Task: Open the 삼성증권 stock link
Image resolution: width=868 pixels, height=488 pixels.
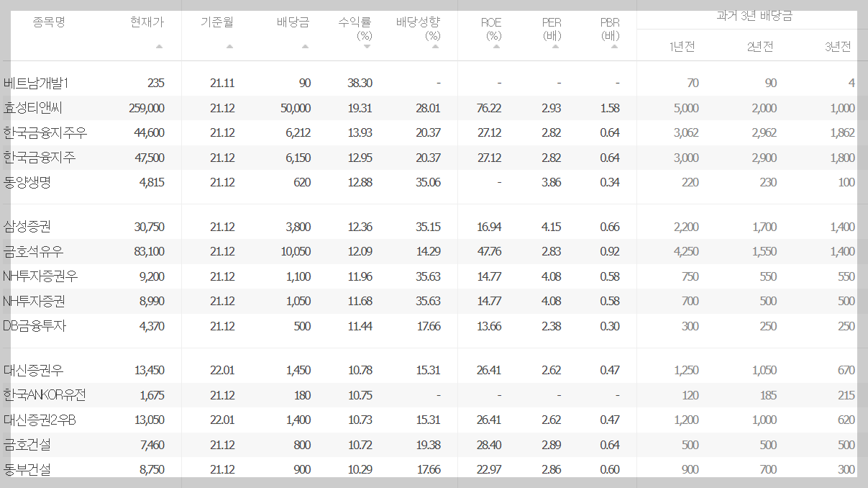Action: pos(27,227)
